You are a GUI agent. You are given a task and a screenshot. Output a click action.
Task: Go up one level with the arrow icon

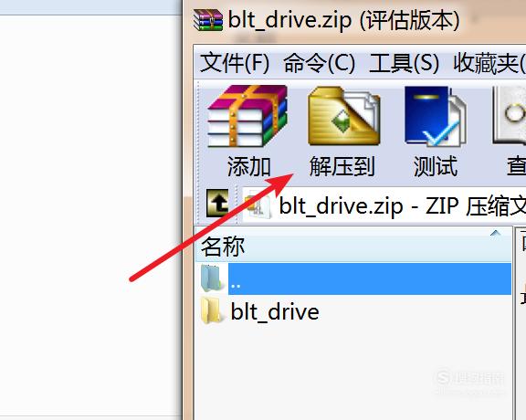click(x=217, y=204)
